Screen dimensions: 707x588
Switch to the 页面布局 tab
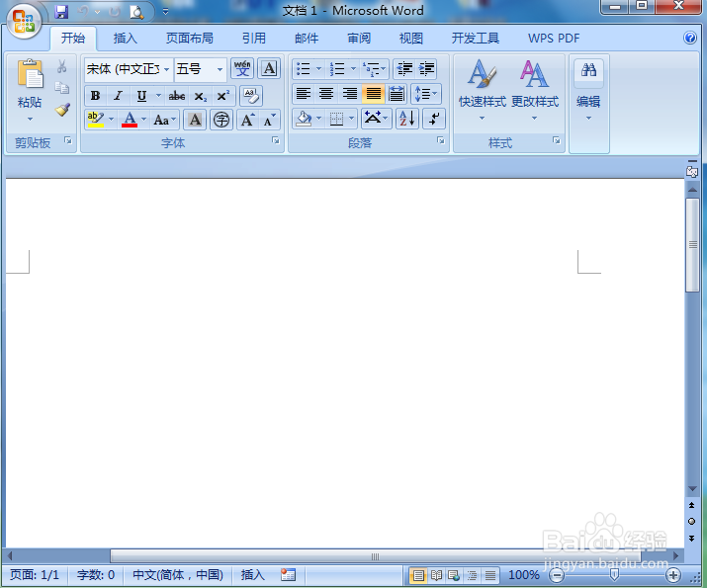point(189,39)
